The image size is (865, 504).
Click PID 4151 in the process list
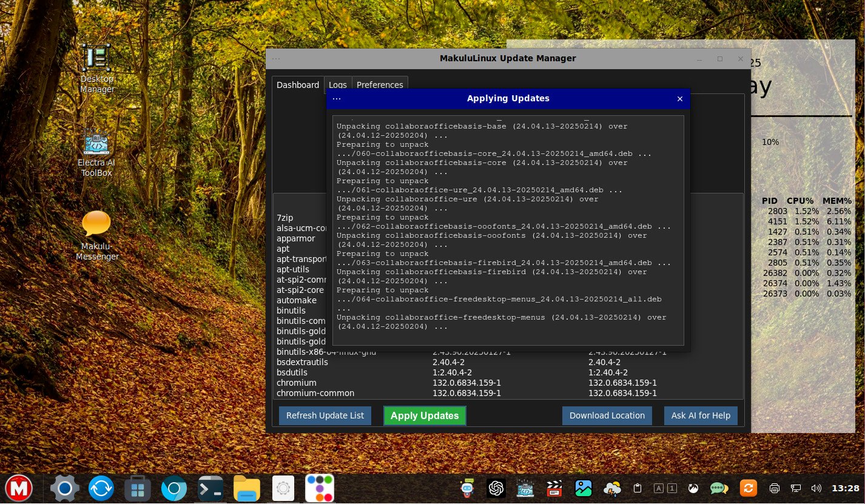pos(777,221)
